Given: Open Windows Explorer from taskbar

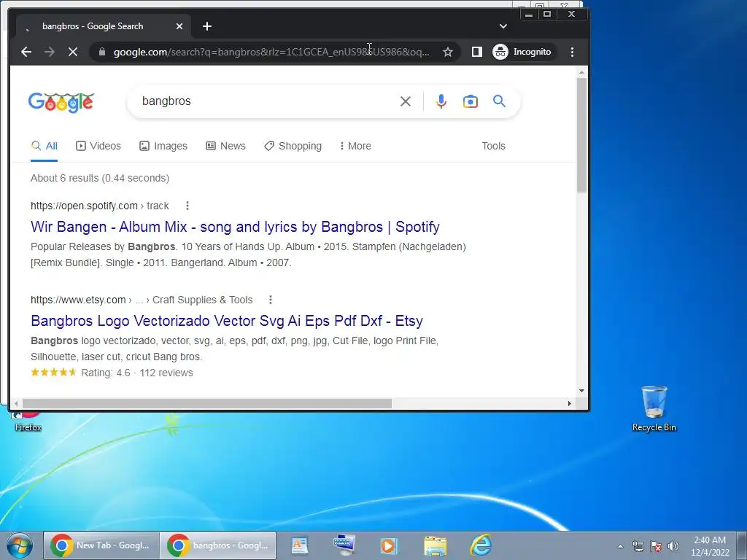Looking at the screenshot, I should click(x=436, y=545).
